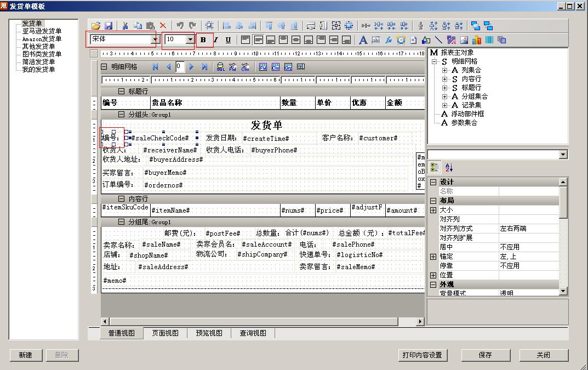Expand the 大小 property row
Image resolution: width=588 pixels, height=370 pixels.
click(x=433, y=210)
